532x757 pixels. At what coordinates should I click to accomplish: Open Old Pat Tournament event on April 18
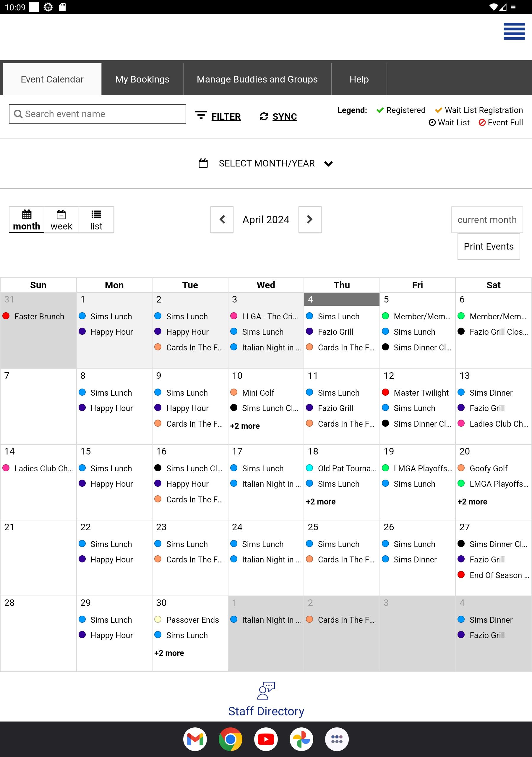pyautogui.click(x=347, y=468)
